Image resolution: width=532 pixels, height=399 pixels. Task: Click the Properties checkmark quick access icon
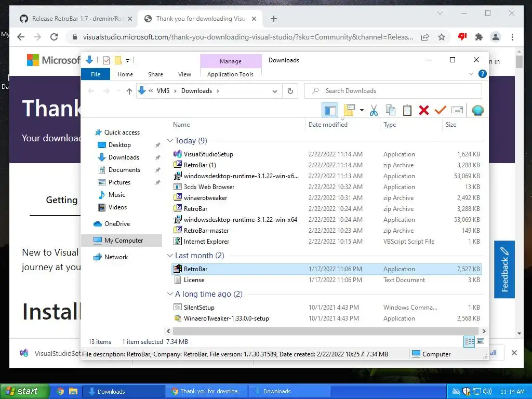(106, 60)
